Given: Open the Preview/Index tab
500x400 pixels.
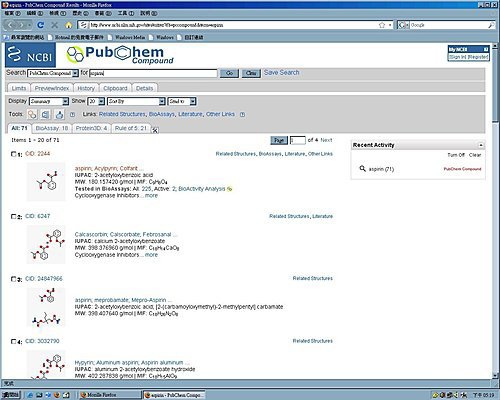Looking at the screenshot, I should (x=52, y=88).
